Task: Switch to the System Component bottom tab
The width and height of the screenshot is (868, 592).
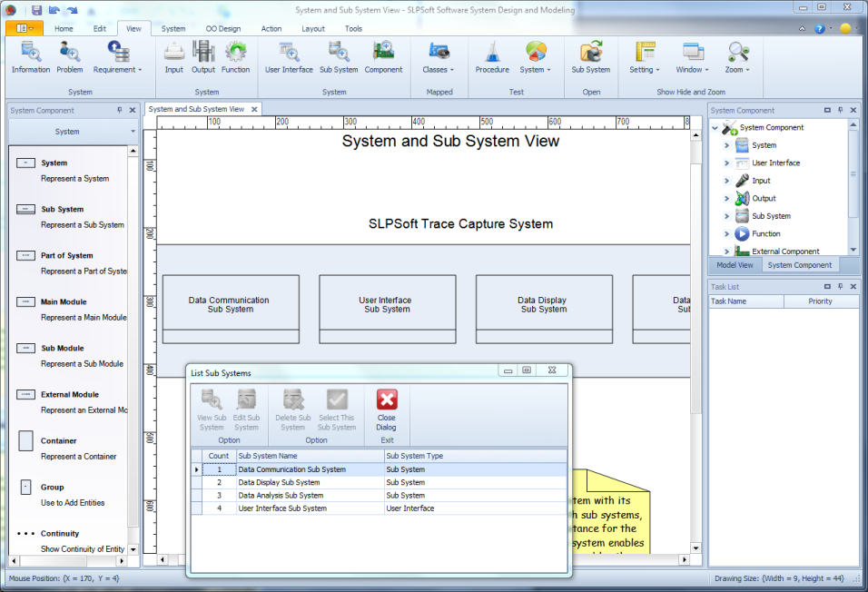Action: tap(799, 265)
